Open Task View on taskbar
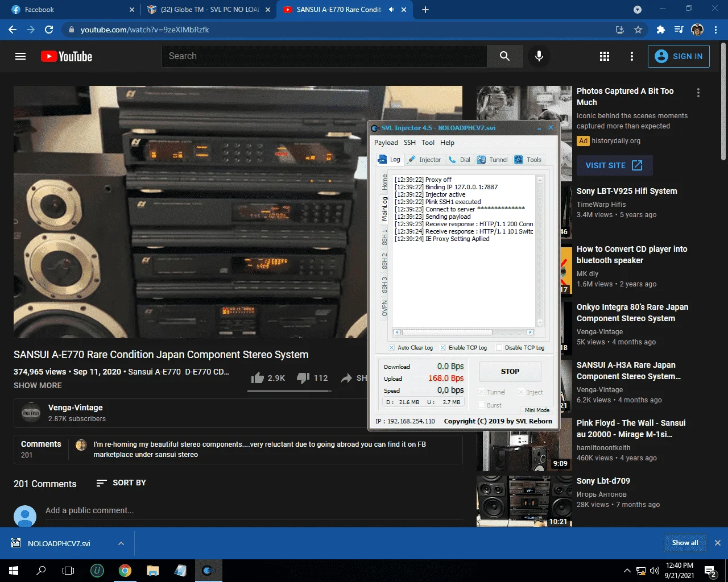The width and height of the screenshot is (728, 582). tap(68, 571)
